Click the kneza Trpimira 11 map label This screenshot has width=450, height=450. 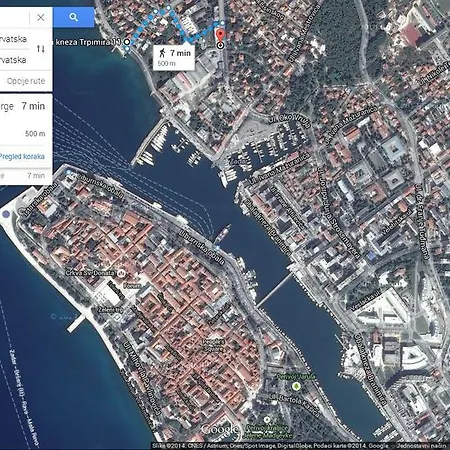point(87,42)
